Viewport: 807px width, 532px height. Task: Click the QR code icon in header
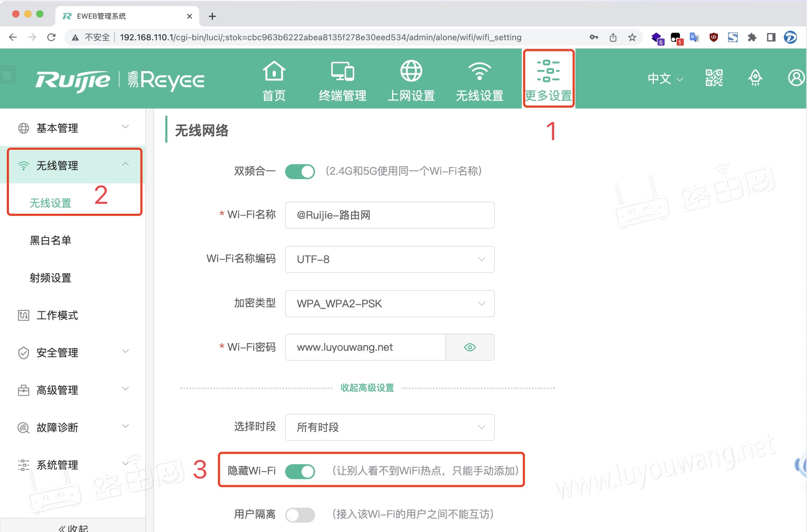(x=713, y=79)
